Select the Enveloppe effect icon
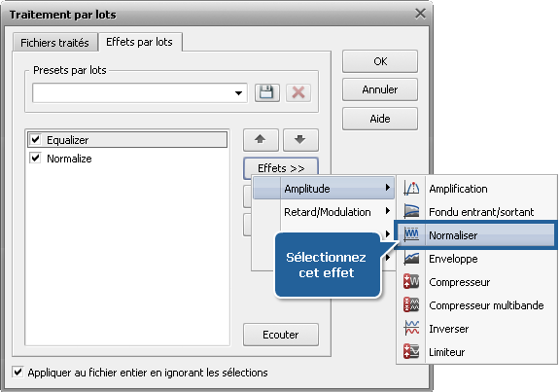The image size is (560, 392). click(411, 259)
